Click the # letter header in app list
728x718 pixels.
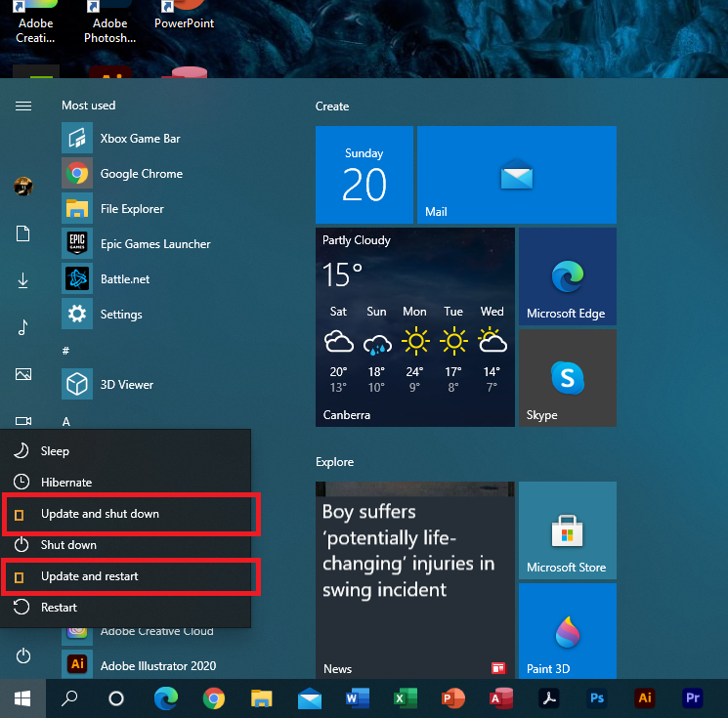point(65,351)
